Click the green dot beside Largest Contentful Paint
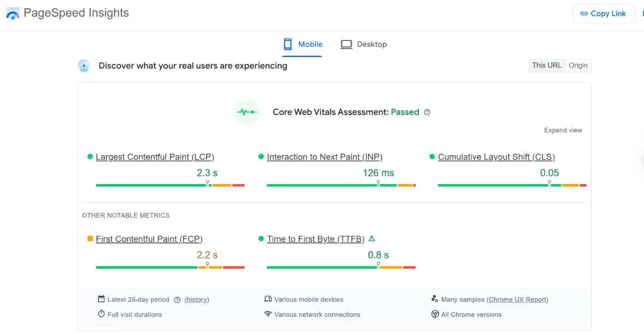The width and height of the screenshot is (644, 334). [90, 156]
